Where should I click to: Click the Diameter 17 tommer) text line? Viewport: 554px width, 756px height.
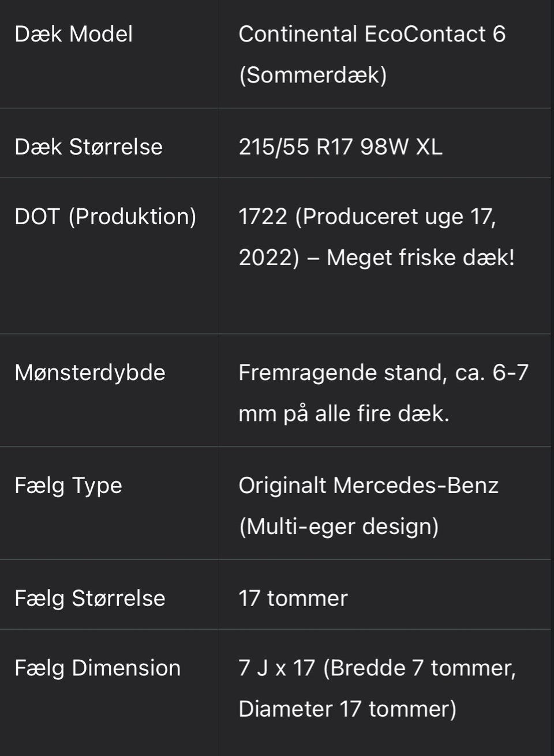coord(347,709)
